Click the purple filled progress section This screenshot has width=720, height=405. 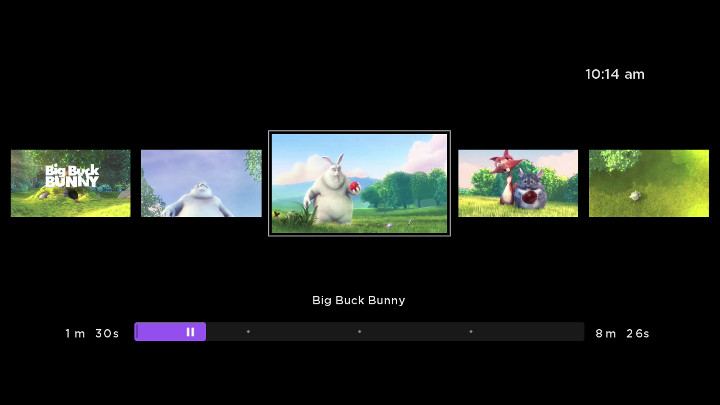(170, 332)
